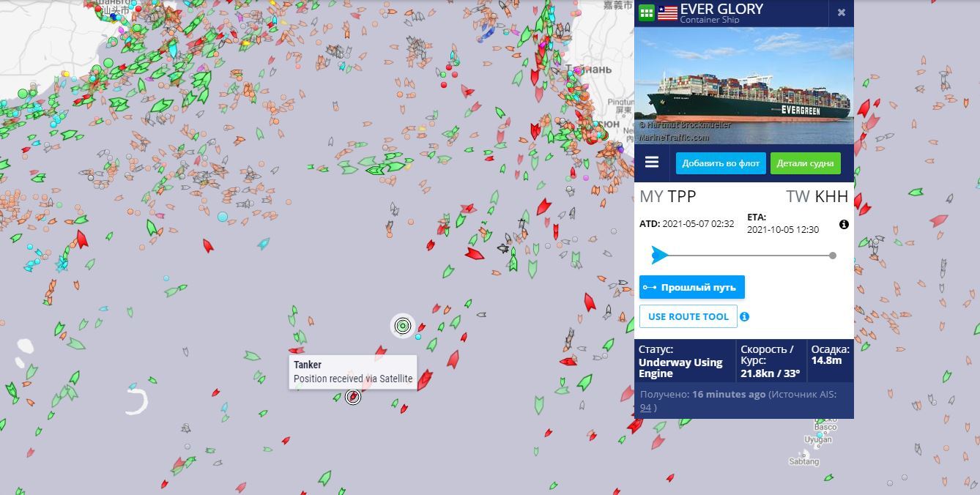
Task: Click the MY TPP departure port label
Action: [668, 196]
